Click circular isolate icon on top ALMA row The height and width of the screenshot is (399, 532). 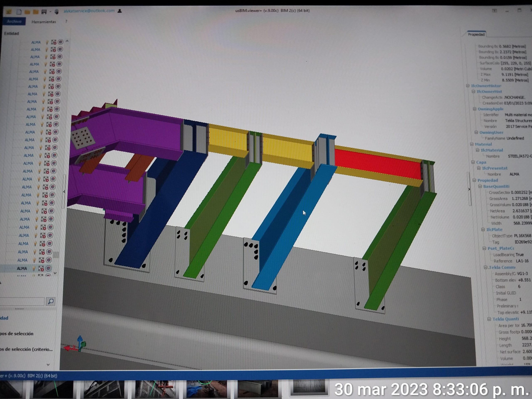coord(61,42)
